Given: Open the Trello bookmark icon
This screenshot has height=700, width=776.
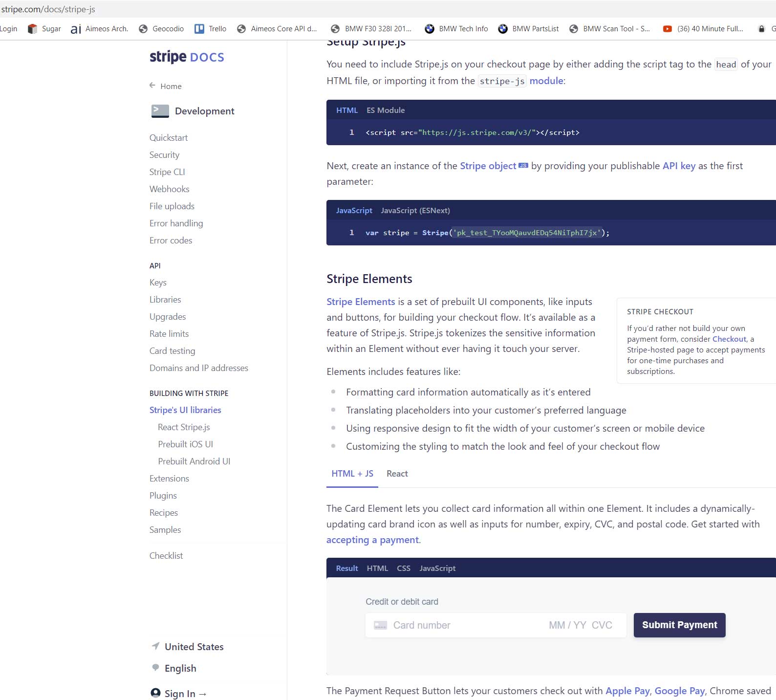Looking at the screenshot, I should (199, 29).
